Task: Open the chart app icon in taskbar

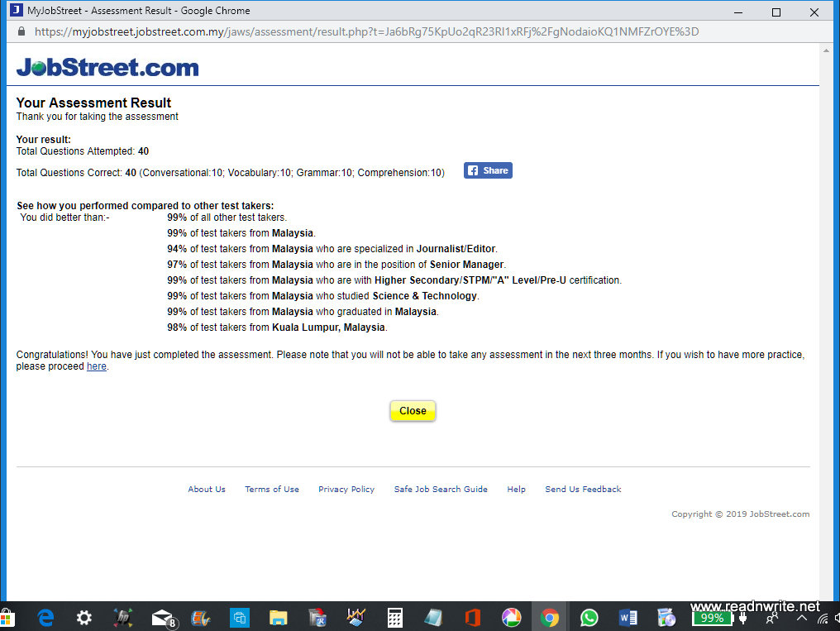Action: pos(356,618)
